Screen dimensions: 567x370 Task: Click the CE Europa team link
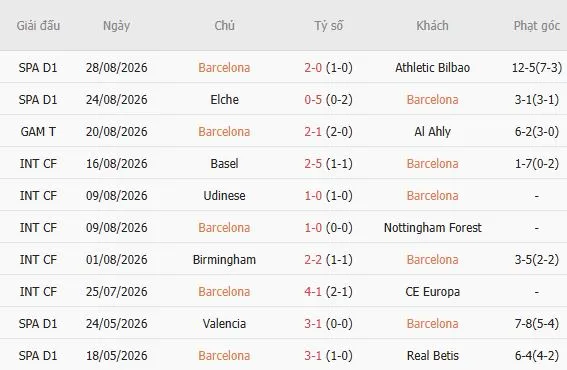pos(432,292)
